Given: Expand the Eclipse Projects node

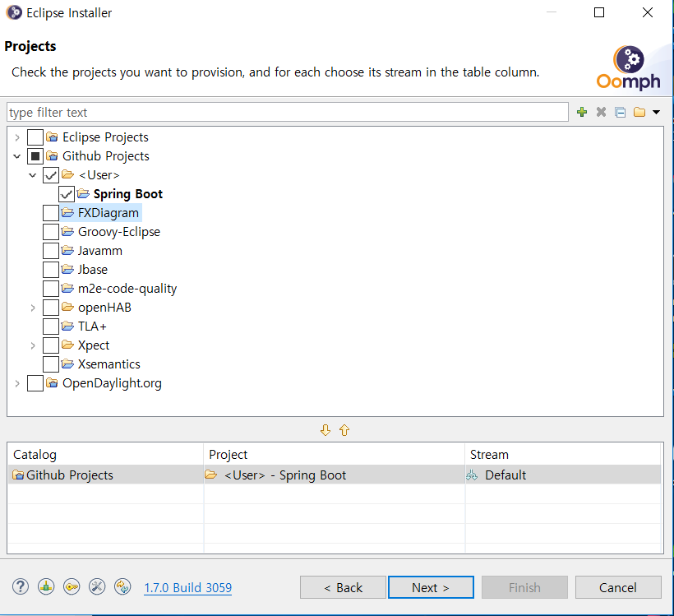Looking at the screenshot, I should (17, 137).
